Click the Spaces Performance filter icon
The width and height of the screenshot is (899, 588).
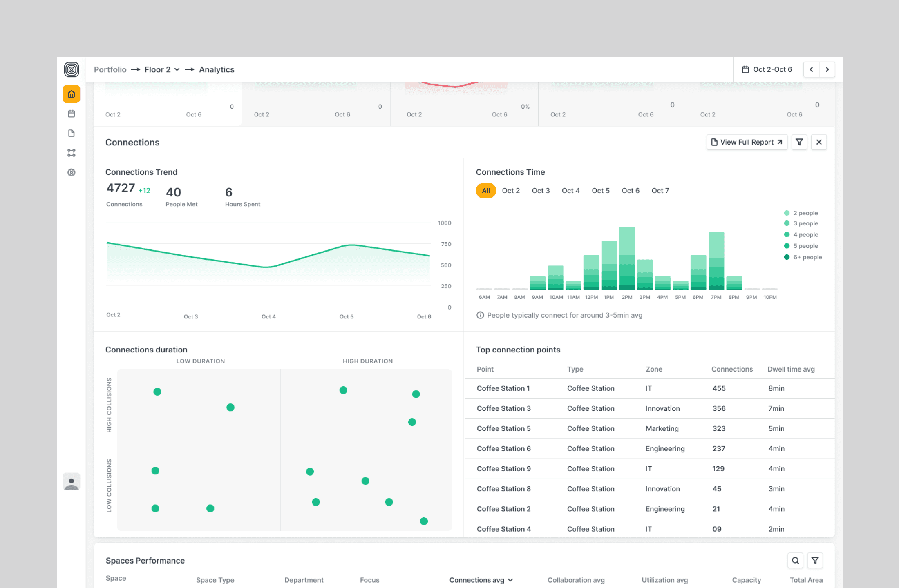(815, 561)
